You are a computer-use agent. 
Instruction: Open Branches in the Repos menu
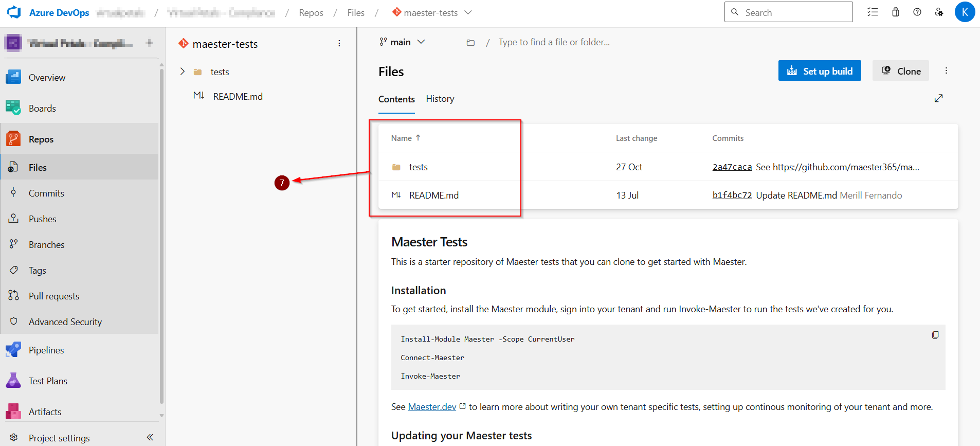click(x=80, y=244)
